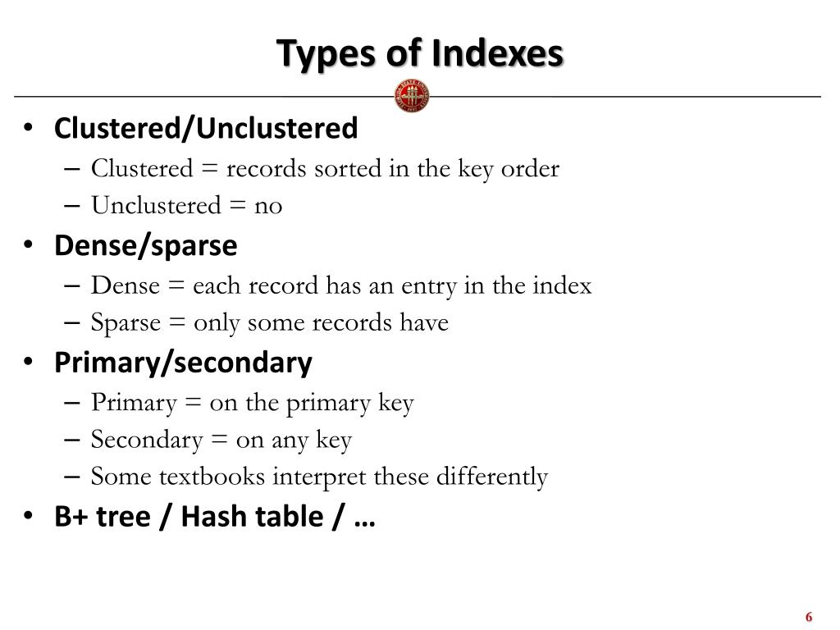Select the Clustered/Unclustered heading
Screen dimensions: 840x630
point(206,129)
